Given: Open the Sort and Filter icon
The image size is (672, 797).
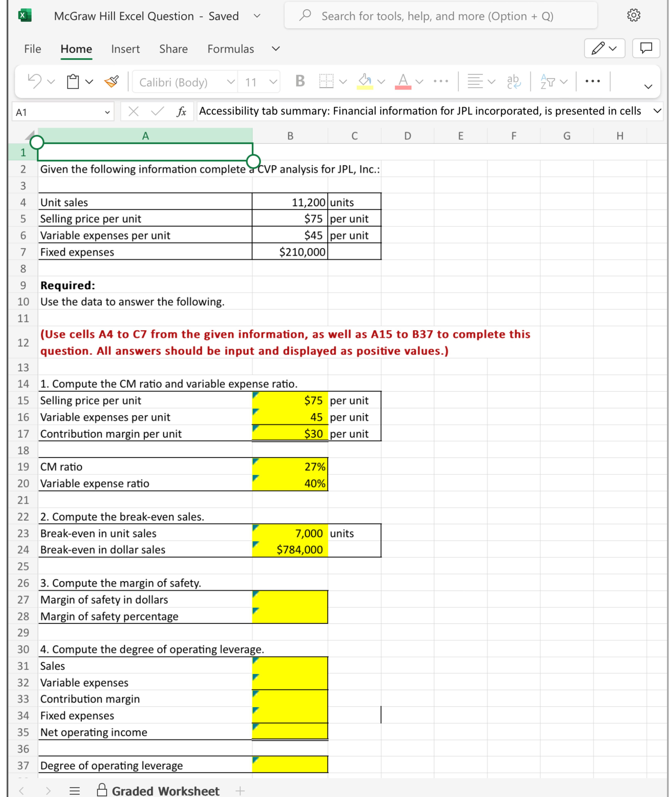Looking at the screenshot, I should tap(548, 81).
